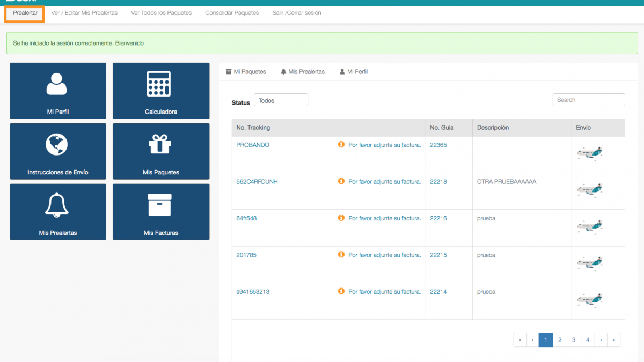644x362 pixels.
Task: Open tracking link 201785
Action: (x=246, y=255)
